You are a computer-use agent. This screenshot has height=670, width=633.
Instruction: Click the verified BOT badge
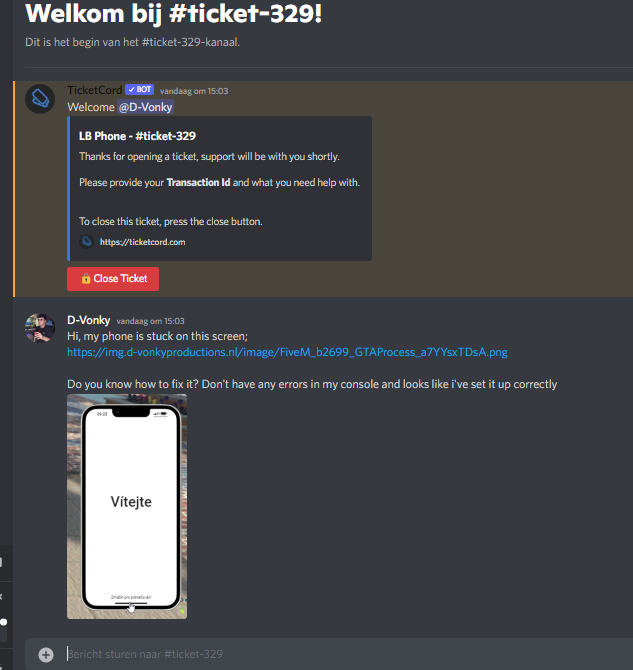pyautogui.click(x=139, y=90)
